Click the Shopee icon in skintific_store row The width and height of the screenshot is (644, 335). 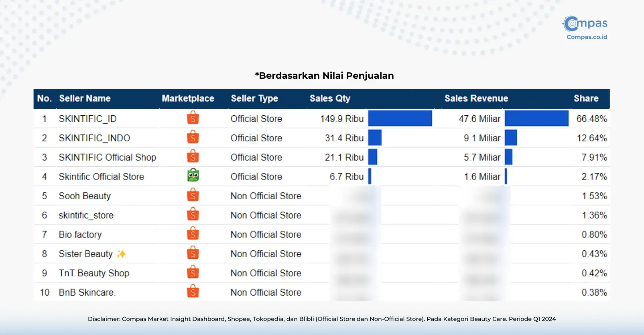point(193,214)
